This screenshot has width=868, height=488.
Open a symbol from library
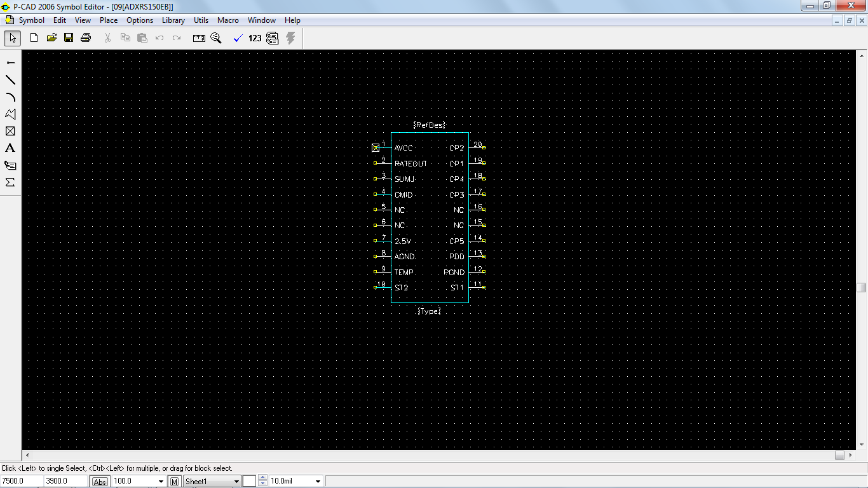click(x=51, y=38)
